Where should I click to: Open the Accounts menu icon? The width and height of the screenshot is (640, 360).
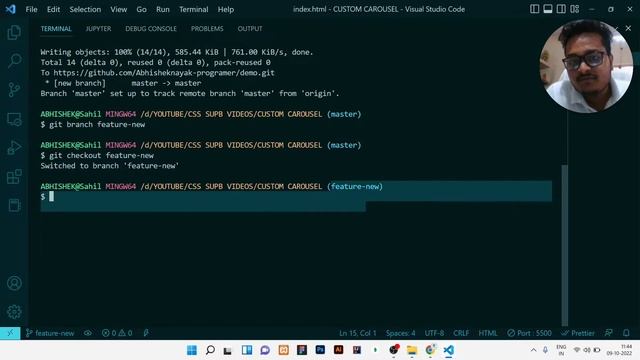pos(14,283)
